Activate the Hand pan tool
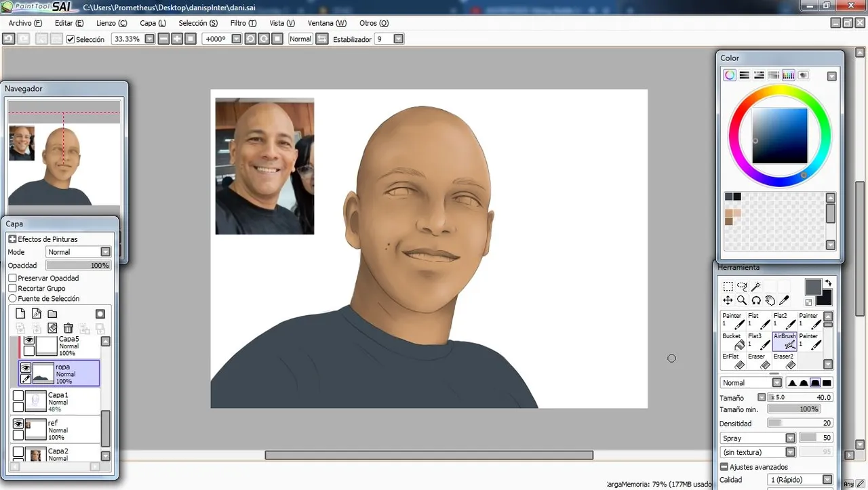 point(770,300)
